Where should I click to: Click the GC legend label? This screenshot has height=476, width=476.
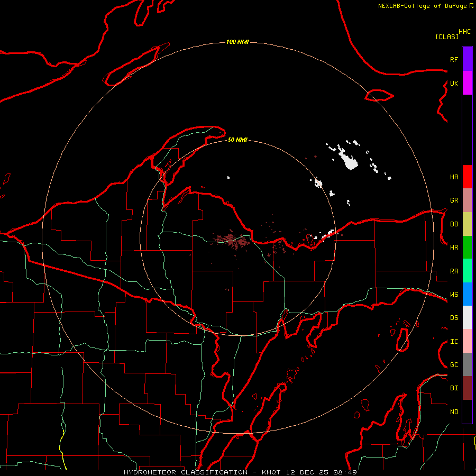(x=454, y=365)
